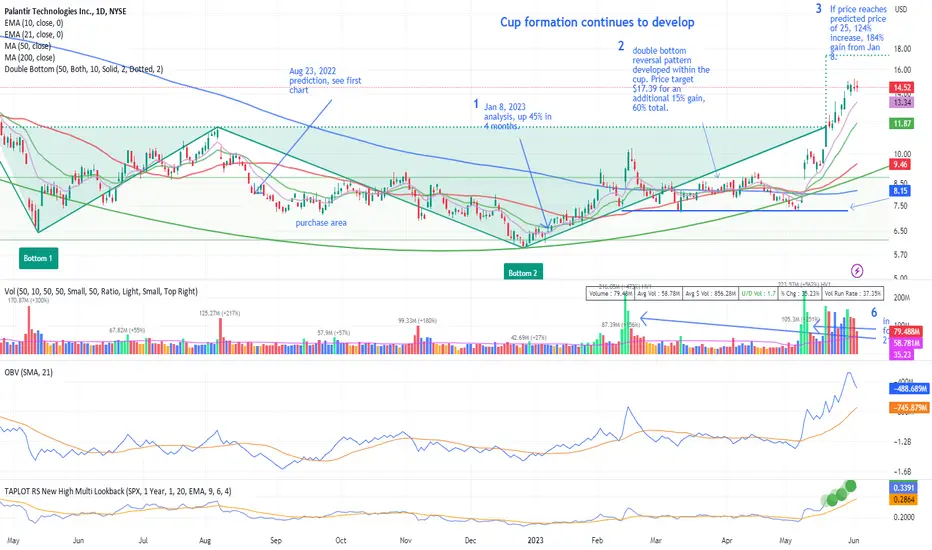932x550 pixels.
Task: Click the 42.69M (+27%) volume bar label
Action: click(528, 338)
